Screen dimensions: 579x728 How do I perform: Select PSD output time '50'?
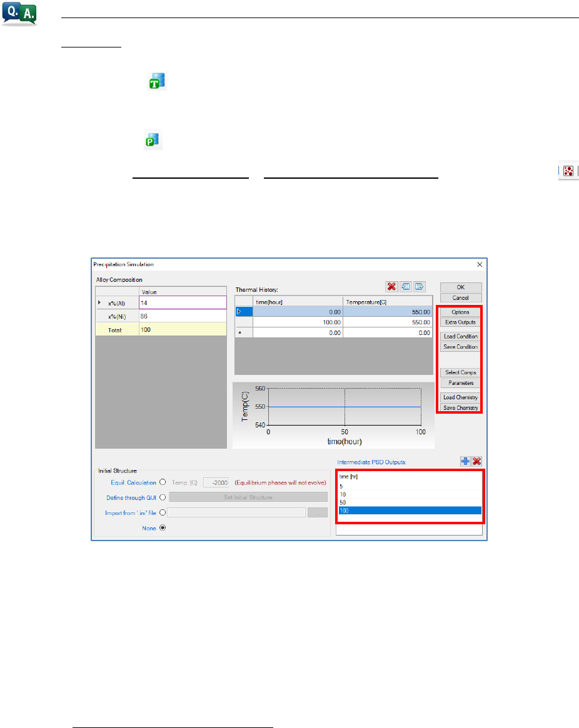click(x=410, y=502)
